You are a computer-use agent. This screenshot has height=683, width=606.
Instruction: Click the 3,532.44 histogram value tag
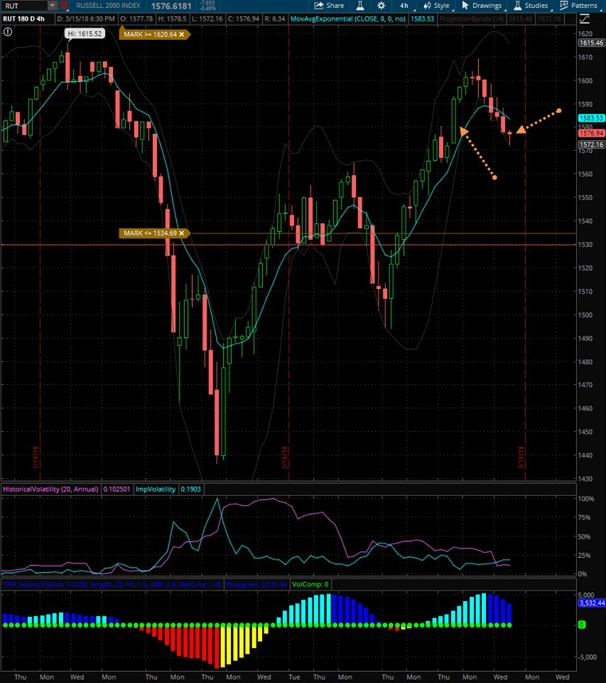point(592,603)
